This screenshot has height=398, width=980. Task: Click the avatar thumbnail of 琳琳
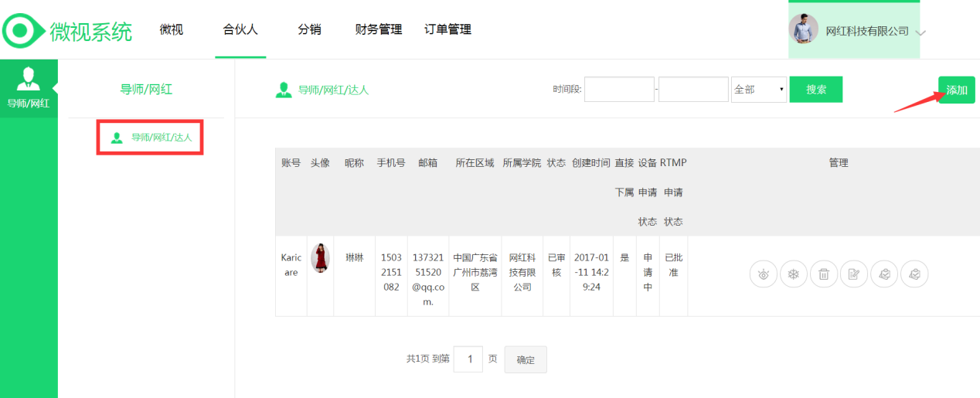320,258
